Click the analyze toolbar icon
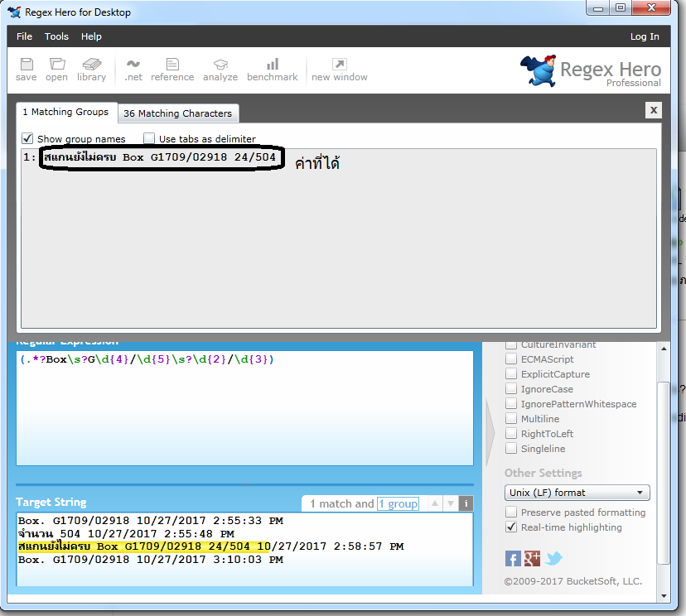 [220, 70]
